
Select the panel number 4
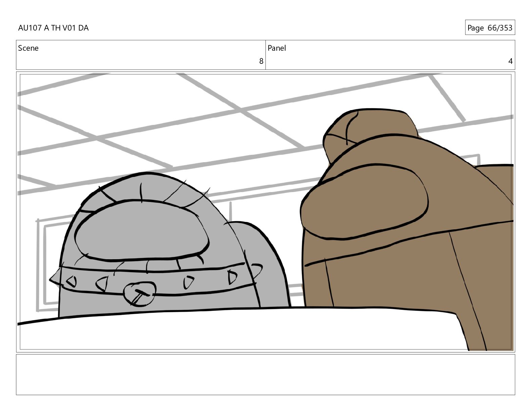click(510, 61)
